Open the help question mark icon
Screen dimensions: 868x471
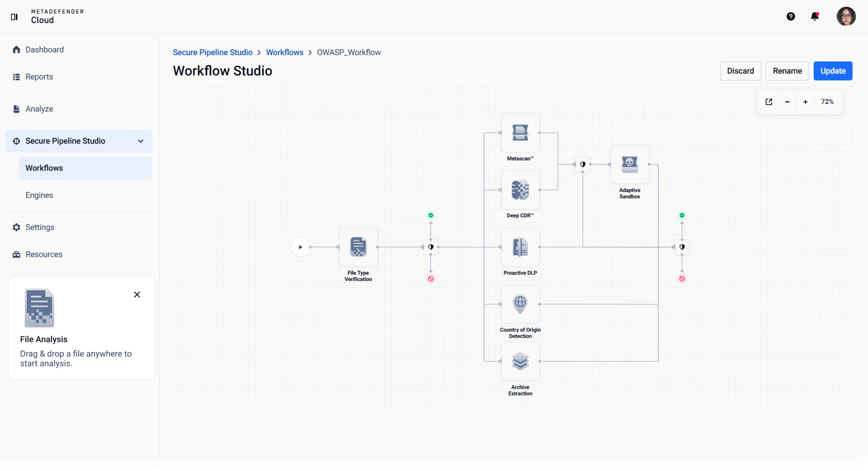coord(791,16)
